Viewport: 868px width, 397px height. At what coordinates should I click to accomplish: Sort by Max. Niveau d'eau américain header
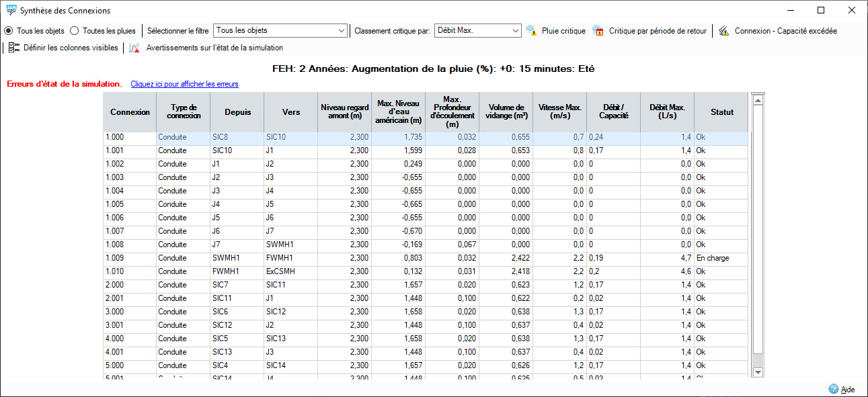click(399, 112)
